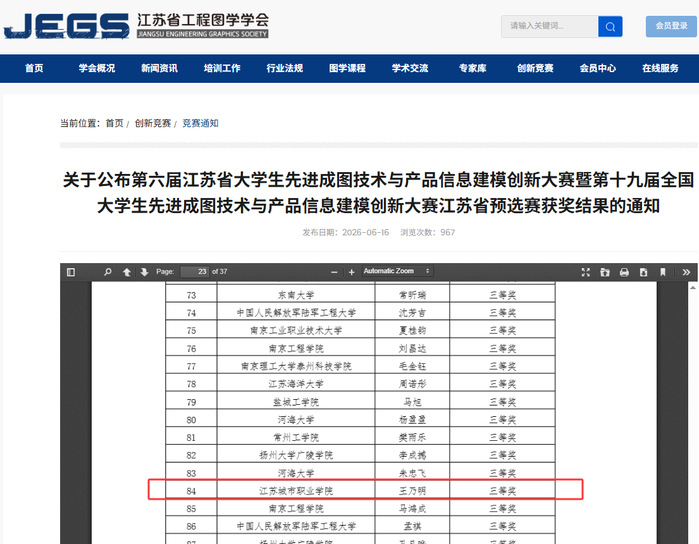Open the 行业法规 navigation item
Screen dimensions: 699x544
pyautogui.click(x=284, y=68)
